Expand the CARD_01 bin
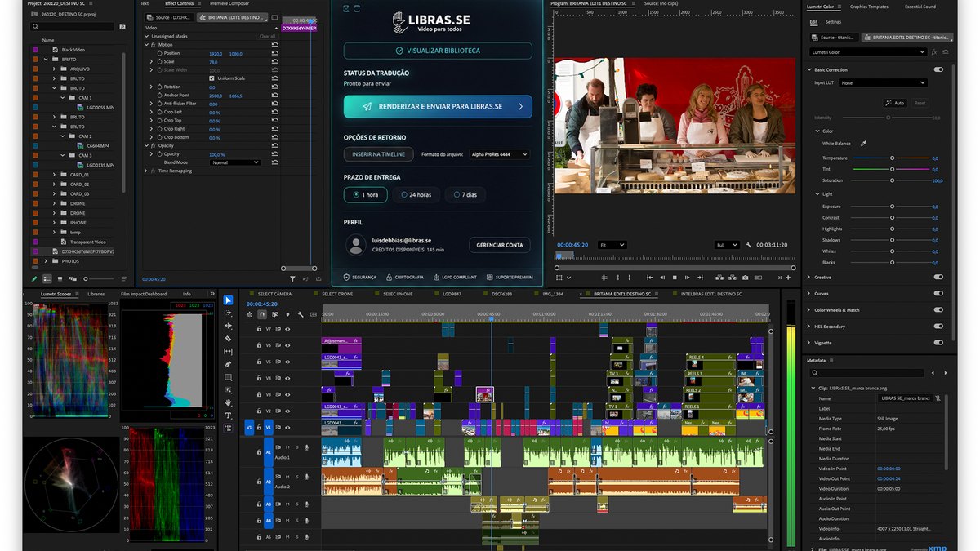Screen dimensions: 980x551 tap(55, 175)
